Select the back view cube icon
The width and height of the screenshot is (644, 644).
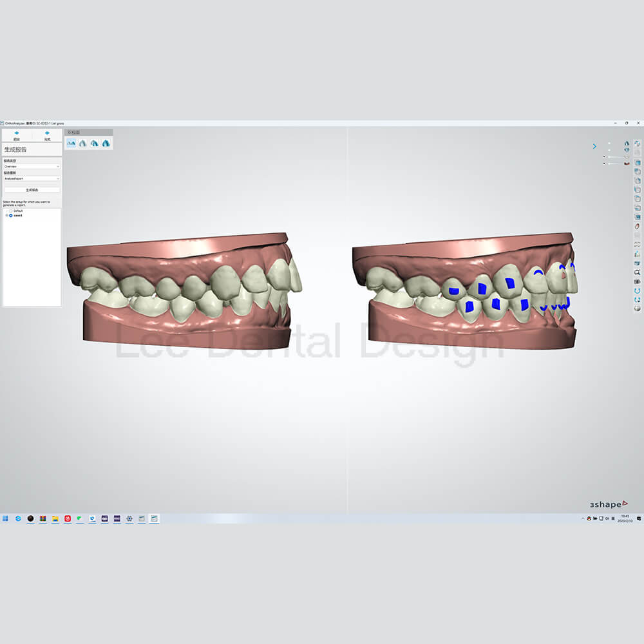pos(637,172)
